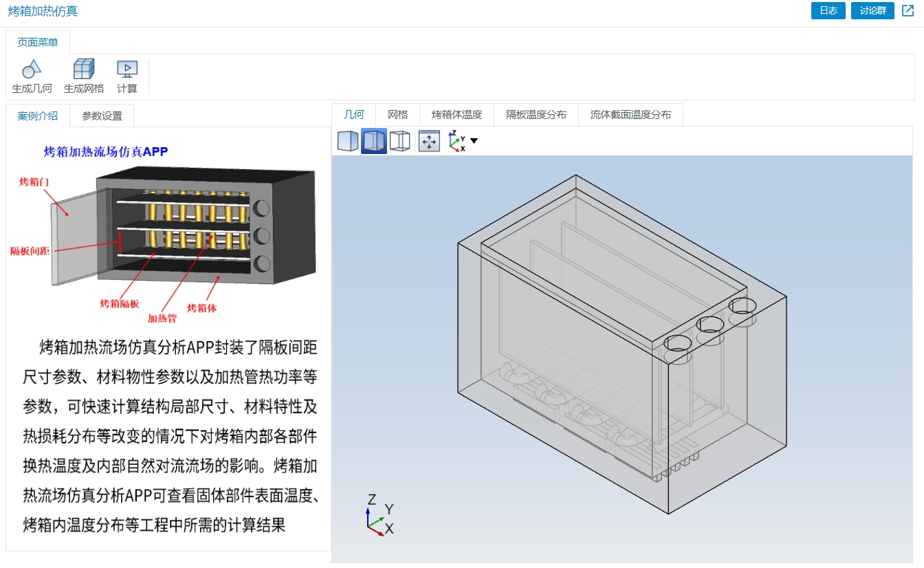Viewport: 924px width, 568px height.
Task: Switch to the 参数设置 tab
Action: tap(100, 116)
